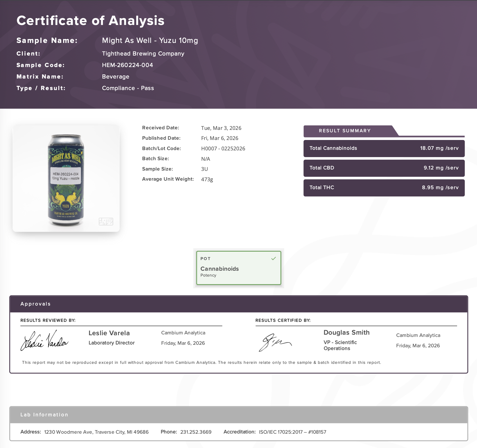
Task: Click the 'Batch/Lot Code:' label
Action: coord(162,148)
